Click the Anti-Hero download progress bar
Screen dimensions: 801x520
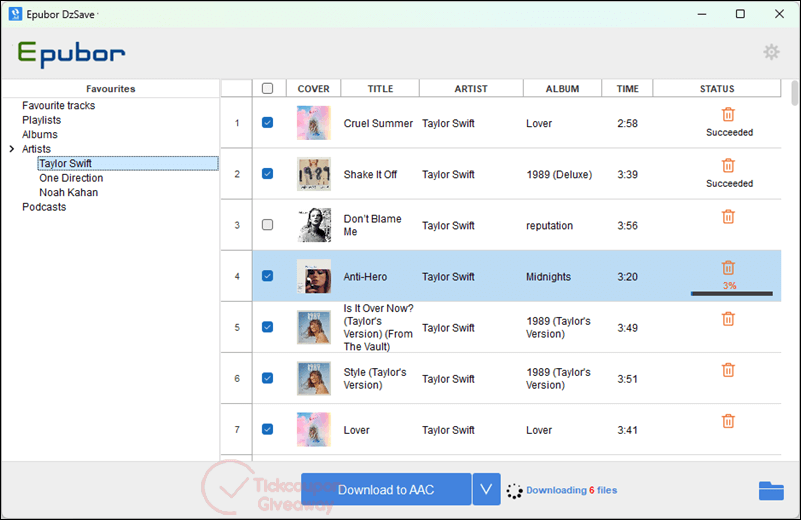(x=732, y=294)
